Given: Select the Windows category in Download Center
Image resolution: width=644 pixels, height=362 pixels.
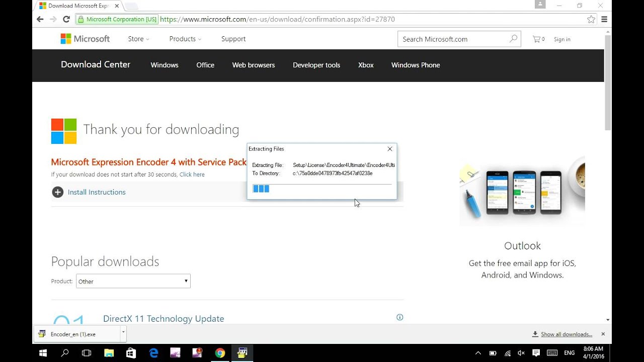Looking at the screenshot, I should 165,65.
